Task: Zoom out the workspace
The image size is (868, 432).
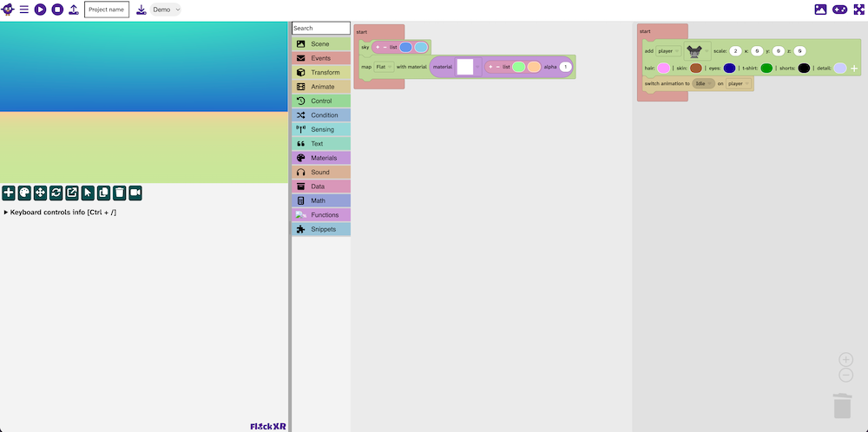Action: pyautogui.click(x=845, y=375)
